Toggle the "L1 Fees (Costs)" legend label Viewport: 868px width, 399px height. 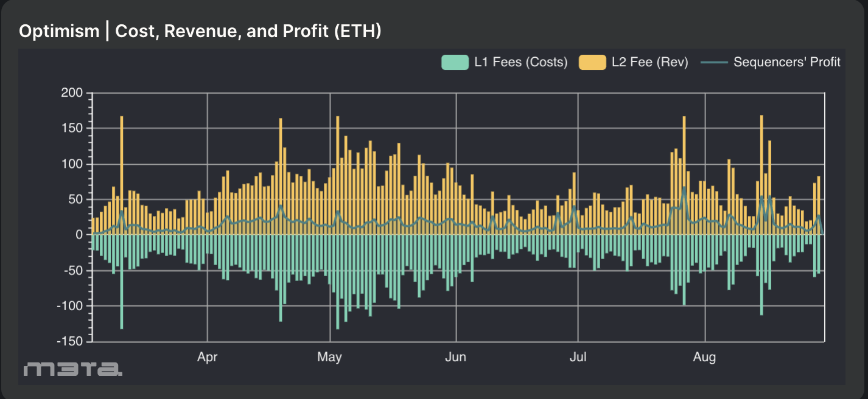[521, 62]
